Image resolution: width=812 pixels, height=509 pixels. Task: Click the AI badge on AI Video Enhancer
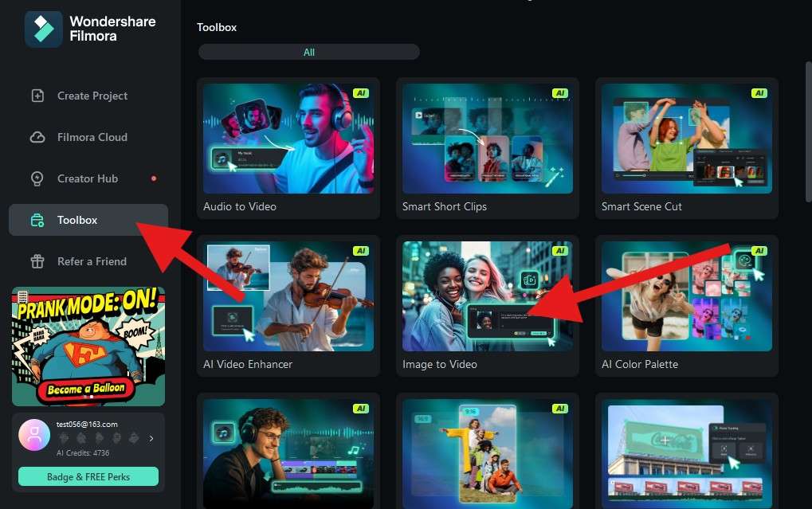[360, 251]
